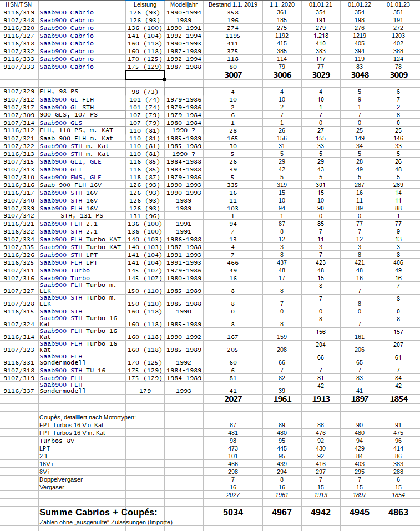Screen dimensions: 420x531
Task: Select the Coupé total 2027 in bold
Action: tap(233, 399)
